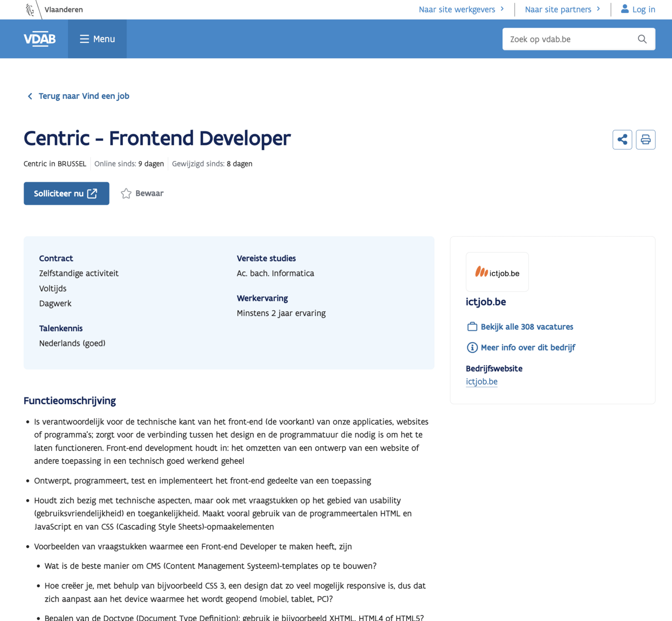
Task: Click the text Nederlands (goed)
Action: point(72,343)
